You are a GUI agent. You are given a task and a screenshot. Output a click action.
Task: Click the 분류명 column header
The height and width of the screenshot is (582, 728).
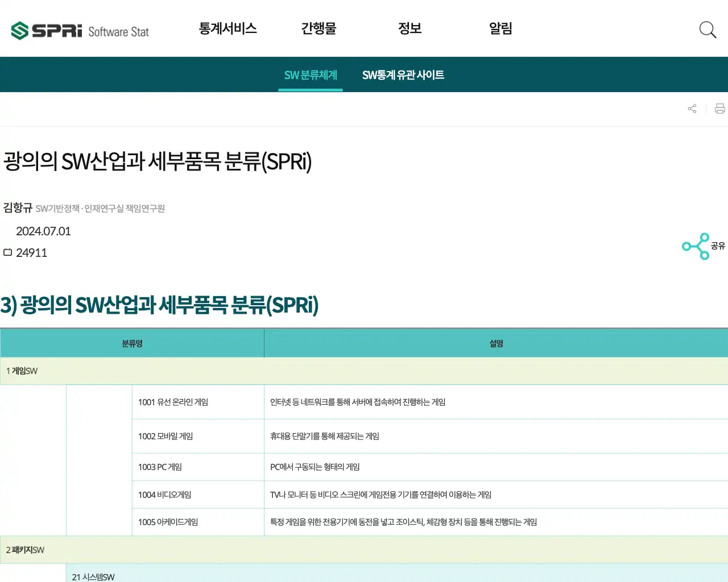[132, 343]
